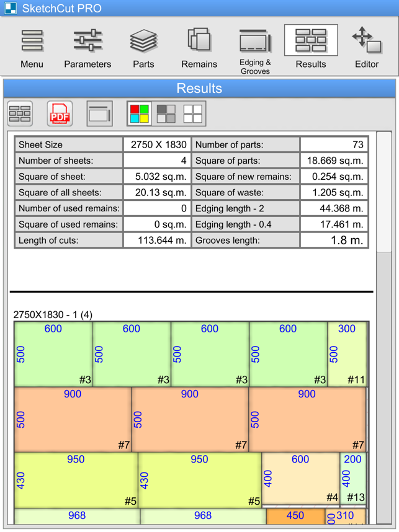Click the cutting layout brick icon button
Screen dimensions: 399x532
click(x=20, y=113)
